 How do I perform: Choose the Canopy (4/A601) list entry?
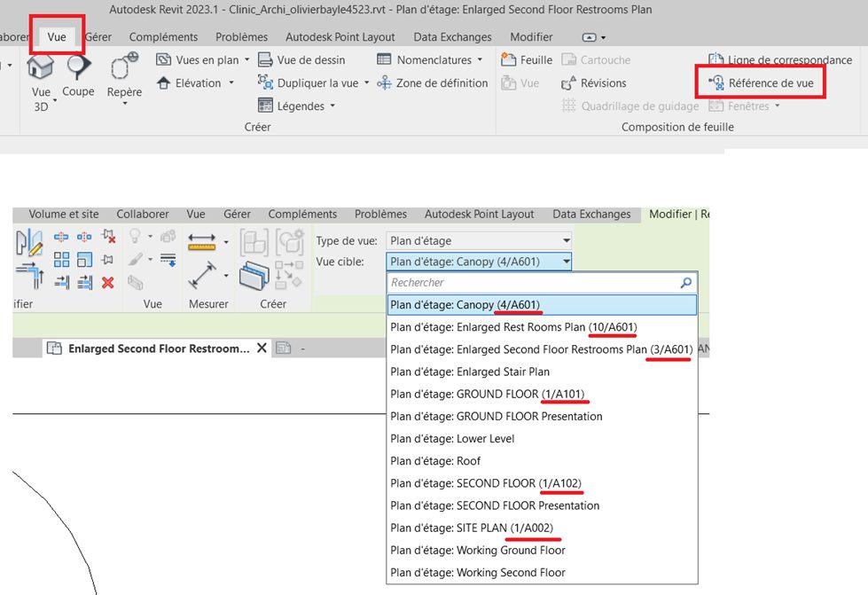542,305
